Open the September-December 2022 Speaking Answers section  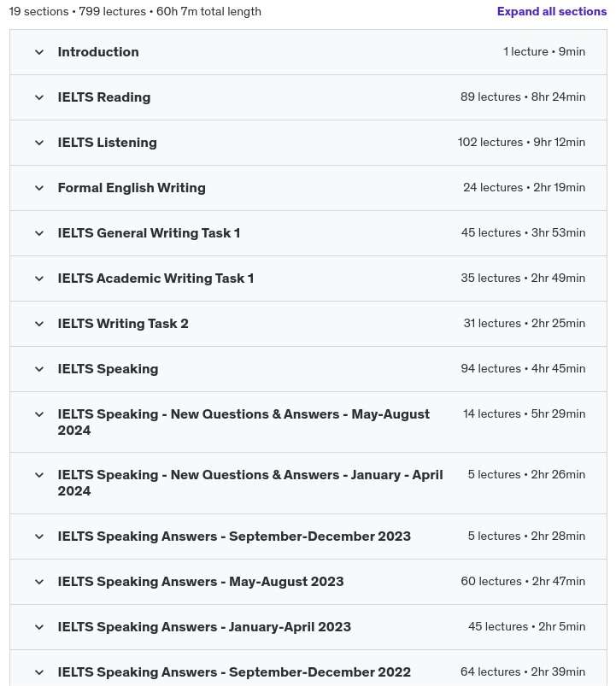(x=39, y=672)
